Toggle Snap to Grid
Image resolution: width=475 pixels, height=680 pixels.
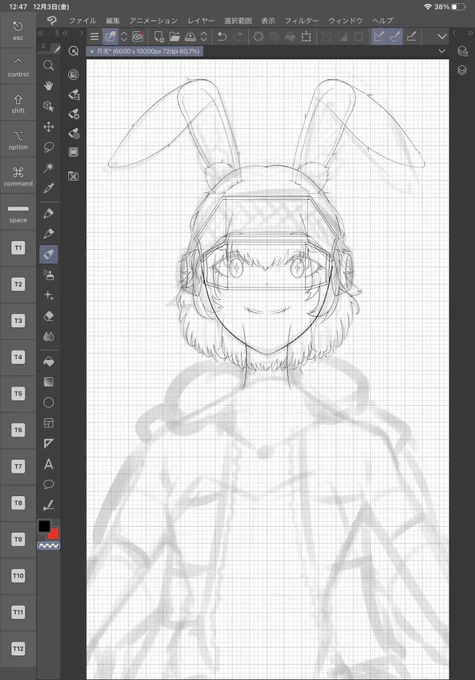pos(412,36)
